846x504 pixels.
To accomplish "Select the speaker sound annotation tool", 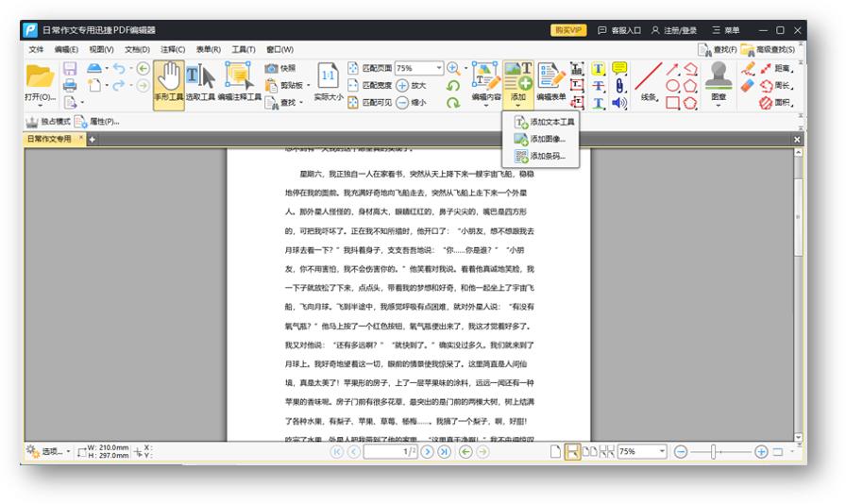I will click(619, 103).
